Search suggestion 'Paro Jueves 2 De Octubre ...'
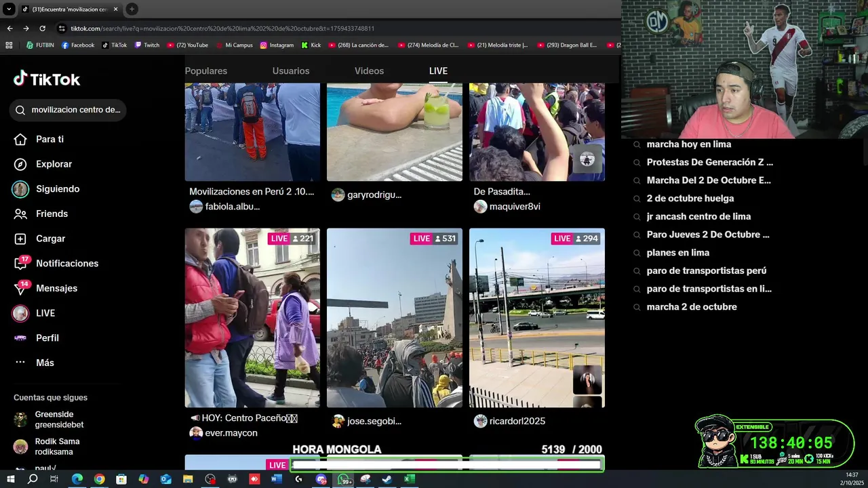Screen dimensions: 868x488 708,235
